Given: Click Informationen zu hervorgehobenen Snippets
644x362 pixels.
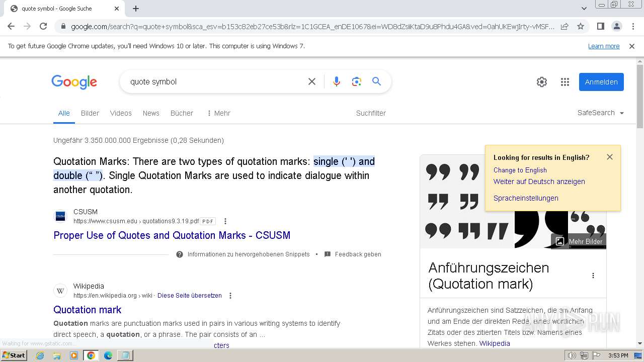Looking at the screenshot, I should click(249, 254).
